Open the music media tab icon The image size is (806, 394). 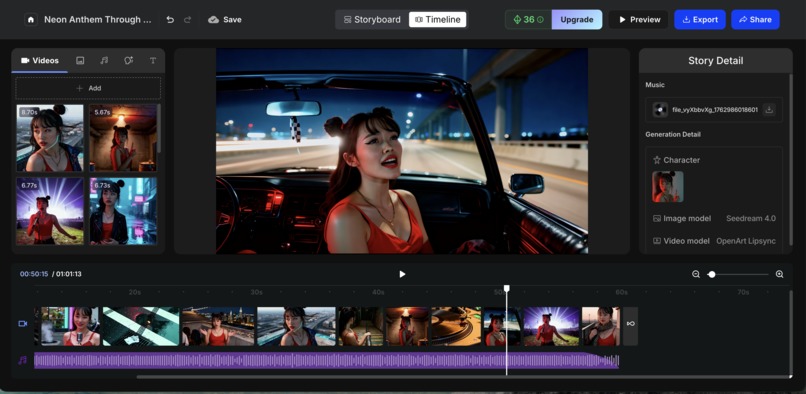[x=104, y=61]
